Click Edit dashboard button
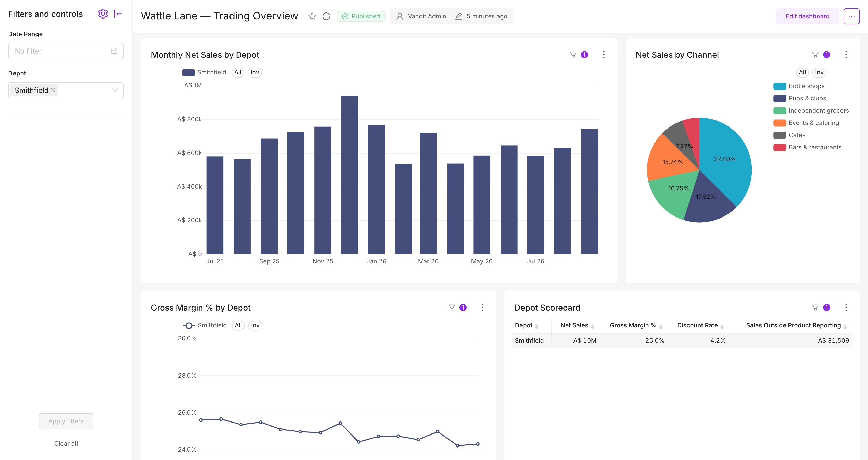The image size is (868, 460). click(x=807, y=16)
